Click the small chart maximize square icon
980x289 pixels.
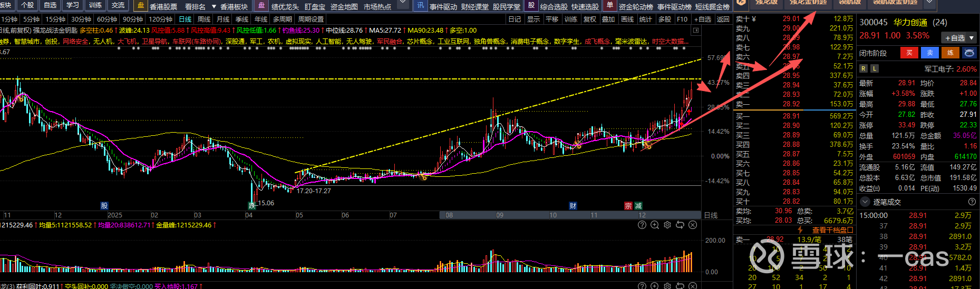click(x=696, y=31)
